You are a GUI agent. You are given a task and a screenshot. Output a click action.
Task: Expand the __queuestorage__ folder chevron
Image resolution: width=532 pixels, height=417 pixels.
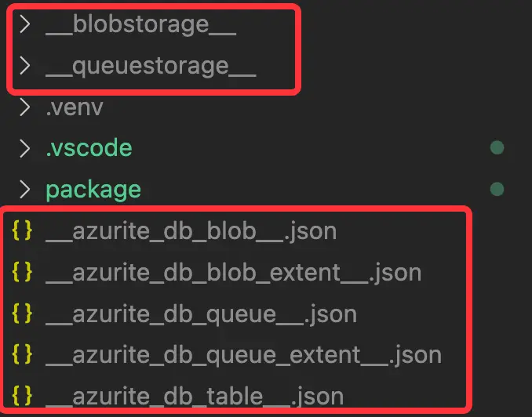coord(25,66)
